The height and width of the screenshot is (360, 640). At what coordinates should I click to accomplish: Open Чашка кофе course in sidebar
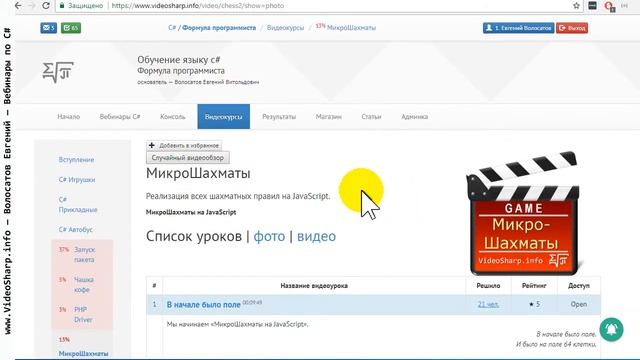click(84, 284)
